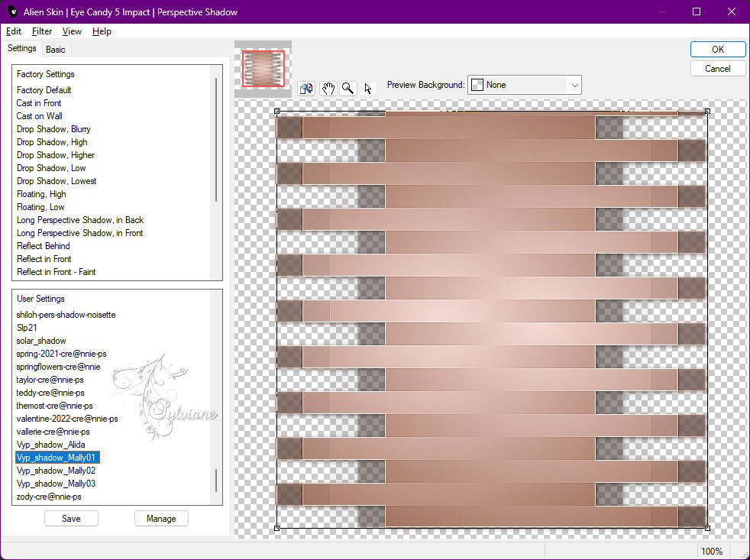Image resolution: width=750 pixels, height=560 pixels.
Task: Select Drop Shadow, Higher preset
Action: pyautogui.click(x=56, y=154)
